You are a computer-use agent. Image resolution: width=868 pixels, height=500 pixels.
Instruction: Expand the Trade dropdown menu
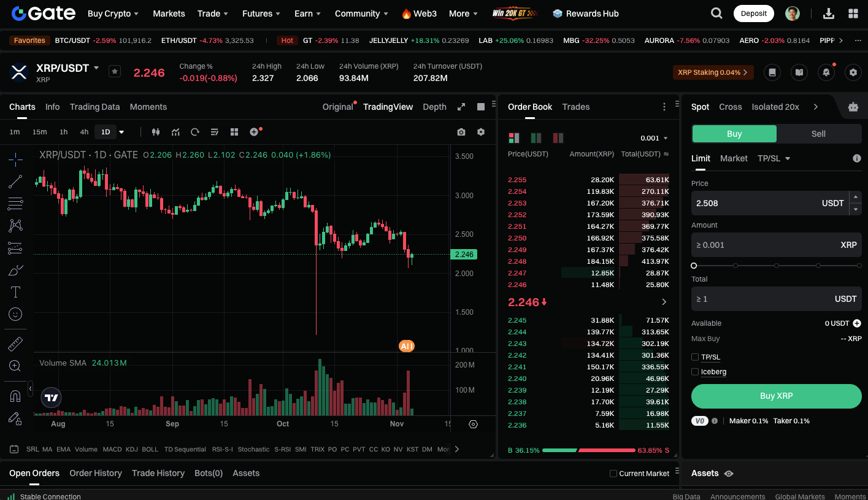(213, 13)
